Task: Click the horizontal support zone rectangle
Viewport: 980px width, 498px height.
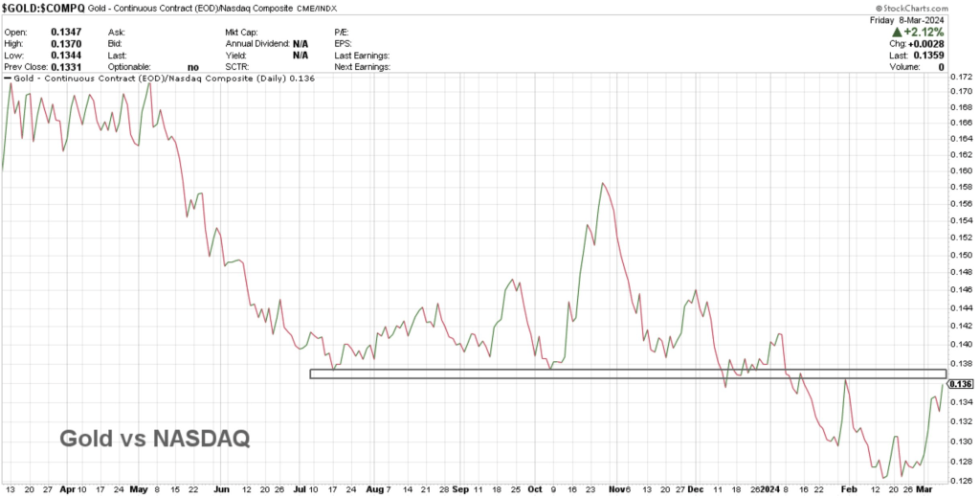Action: 627,373
